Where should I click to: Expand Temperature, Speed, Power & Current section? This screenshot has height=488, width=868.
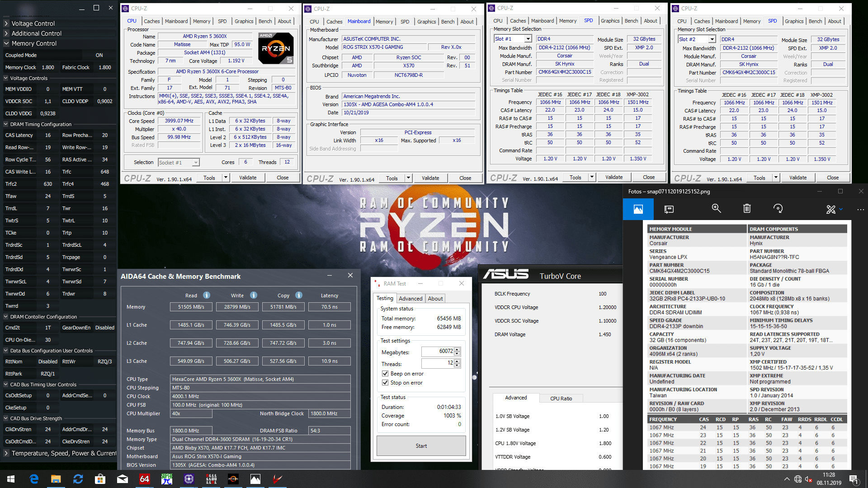(6, 453)
